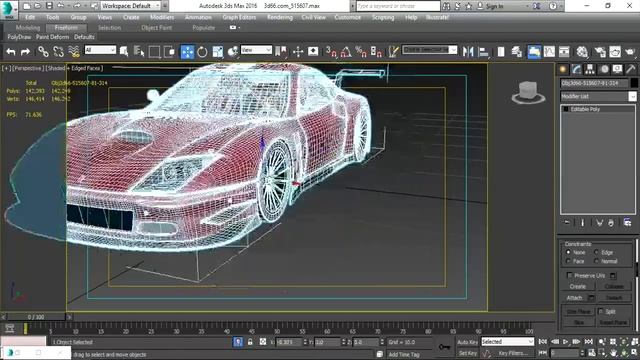Activate the Bind to Space Warp tool
640x360 pixels.
point(74,51)
